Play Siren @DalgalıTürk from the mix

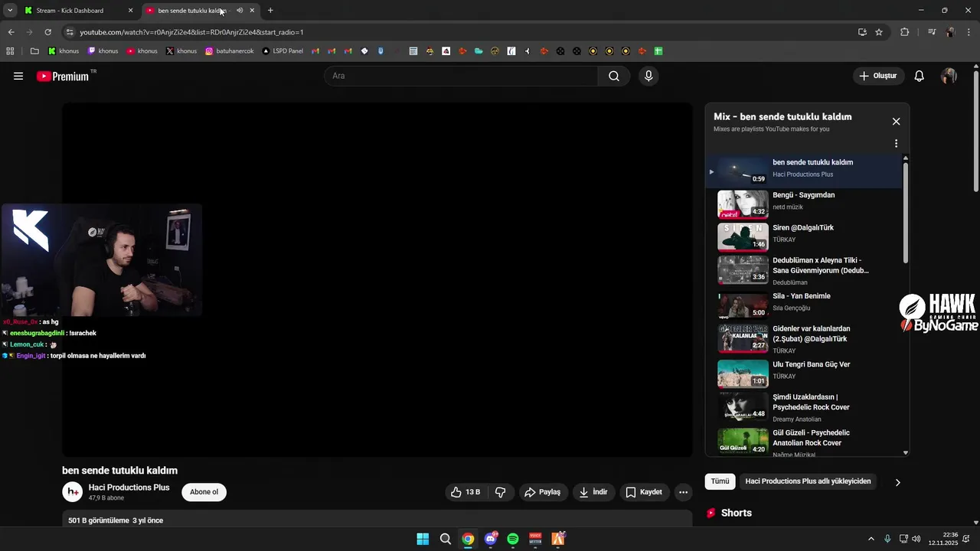[804, 237]
